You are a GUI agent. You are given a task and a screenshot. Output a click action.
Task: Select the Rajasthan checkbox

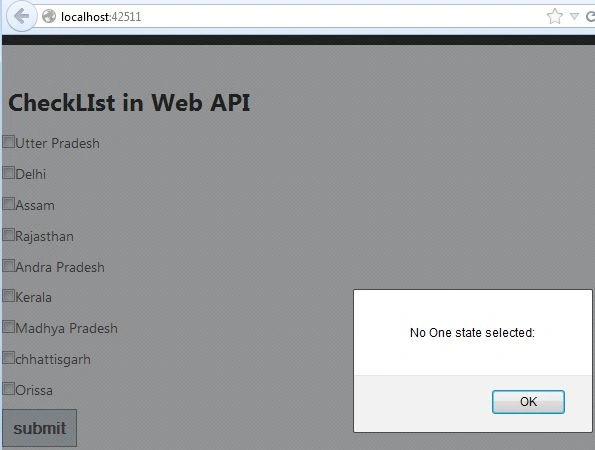tap(9, 235)
